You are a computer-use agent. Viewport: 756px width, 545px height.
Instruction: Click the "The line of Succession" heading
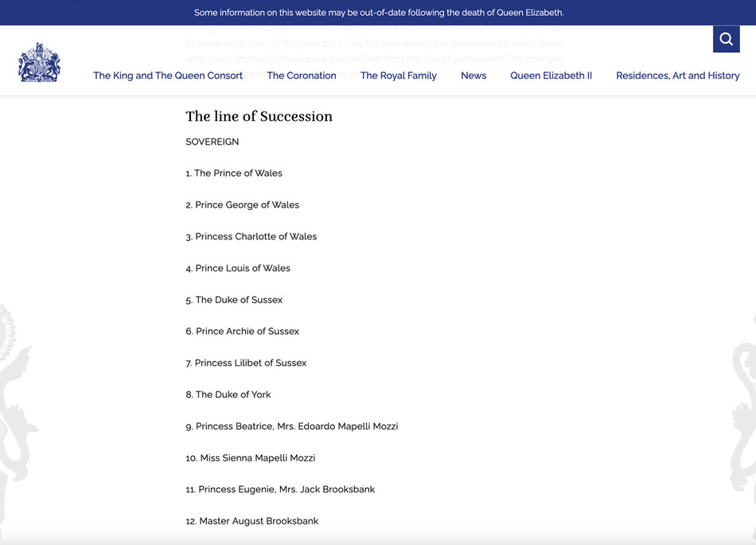tap(259, 116)
